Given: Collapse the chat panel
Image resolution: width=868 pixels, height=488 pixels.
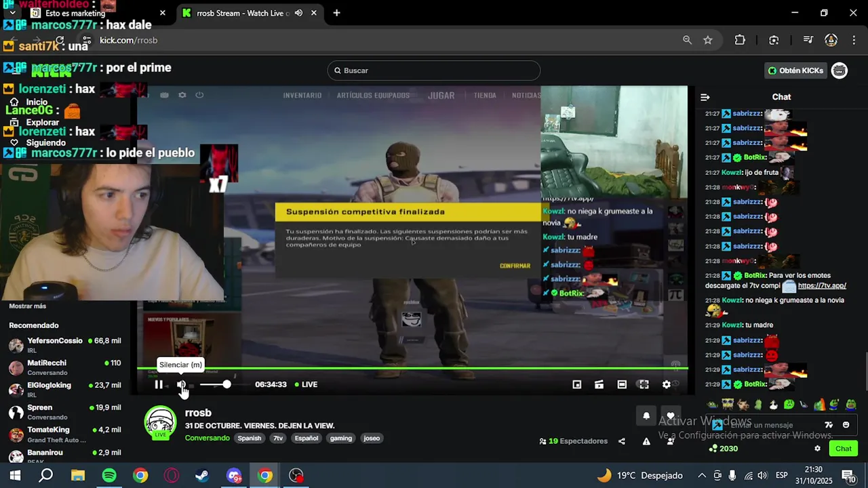Looking at the screenshot, I should pos(705,97).
